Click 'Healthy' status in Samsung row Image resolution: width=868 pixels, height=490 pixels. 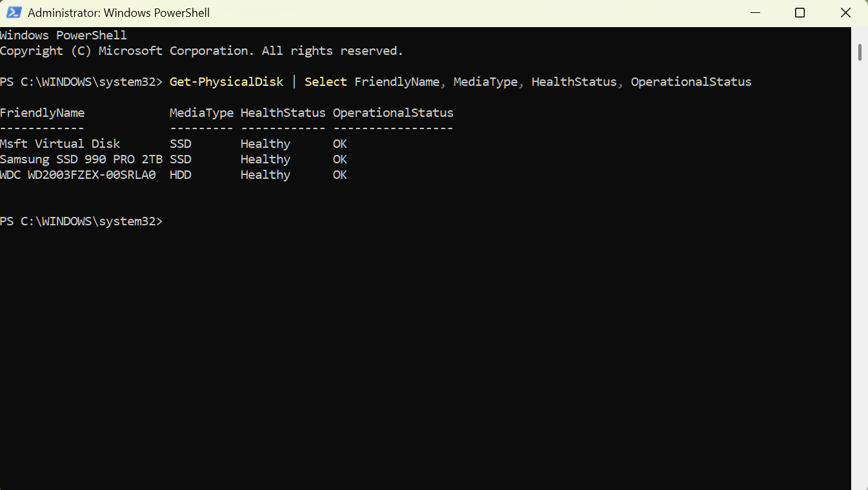click(265, 159)
